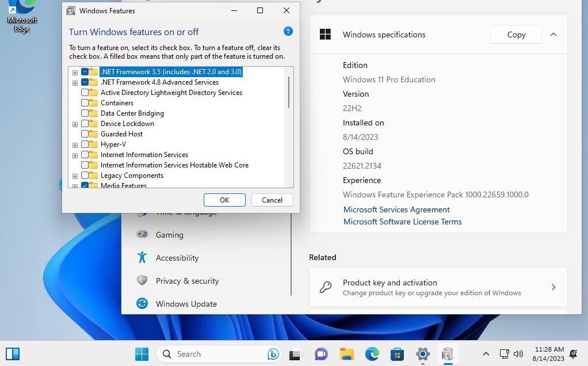Enable IIS Hostable Web Core checkbox
This screenshot has width=588, height=366.
coord(85,165)
